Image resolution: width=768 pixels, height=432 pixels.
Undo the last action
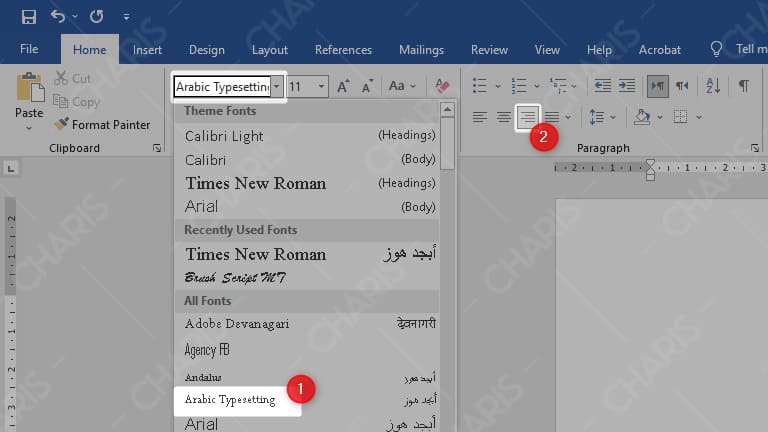pyautogui.click(x=58, y=17)
